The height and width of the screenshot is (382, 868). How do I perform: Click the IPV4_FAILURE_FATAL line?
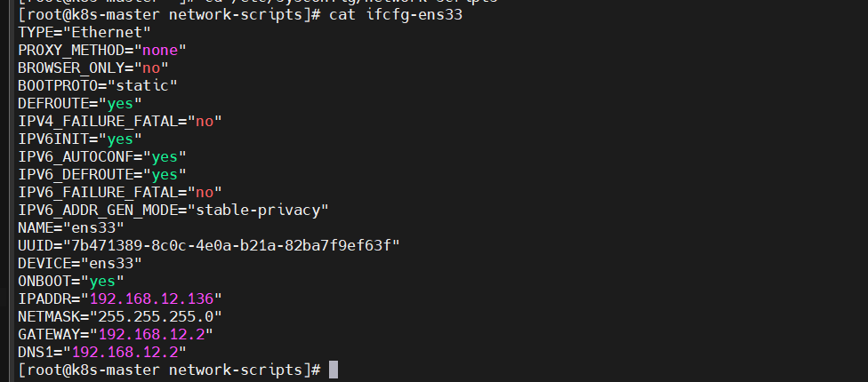[119, 121]
